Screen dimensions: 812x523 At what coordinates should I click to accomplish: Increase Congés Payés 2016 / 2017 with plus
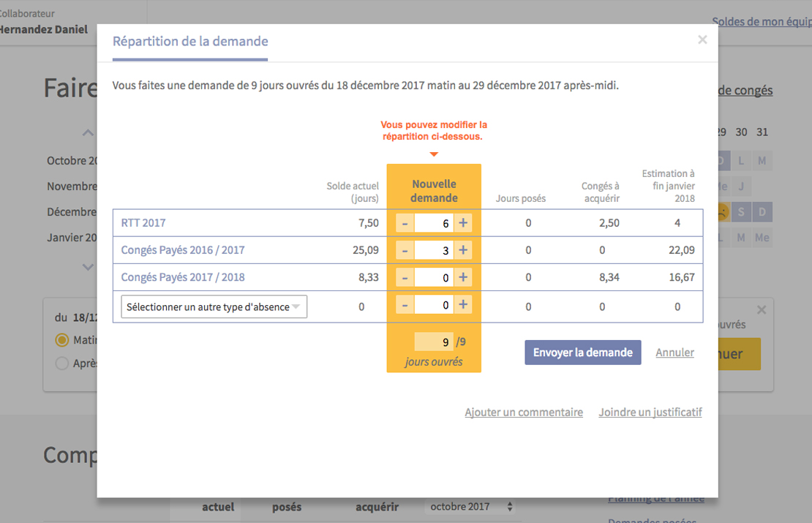pos(463,251)
